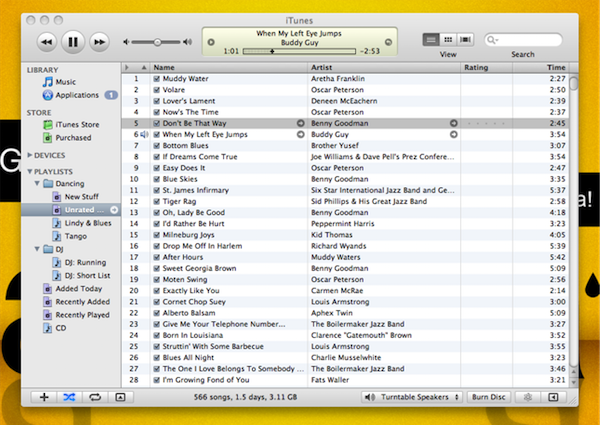Uncheck Bottom Blues checkbox
Screen dimensions: 600x425
pyautogui.click(x=157, y=146)
